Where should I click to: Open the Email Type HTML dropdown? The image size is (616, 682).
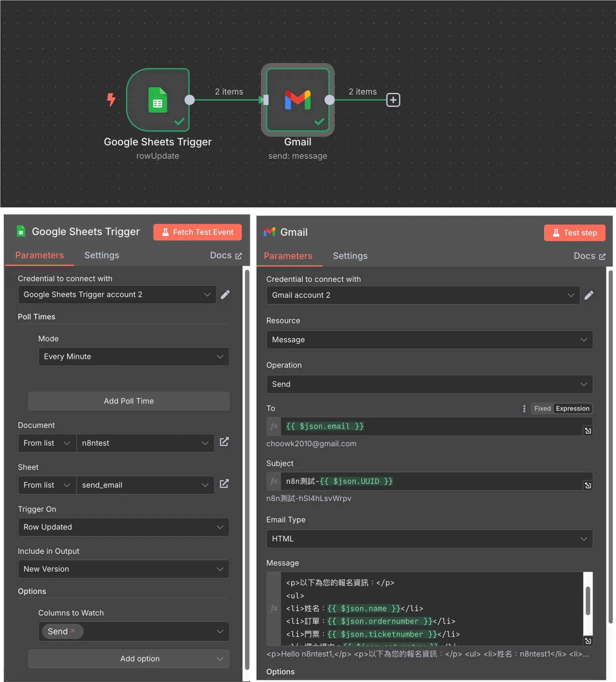click(429, 539)
